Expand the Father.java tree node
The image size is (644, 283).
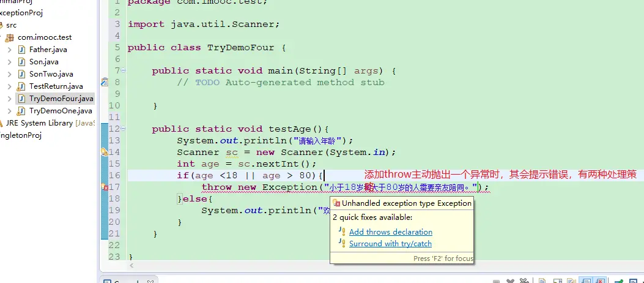9,50
